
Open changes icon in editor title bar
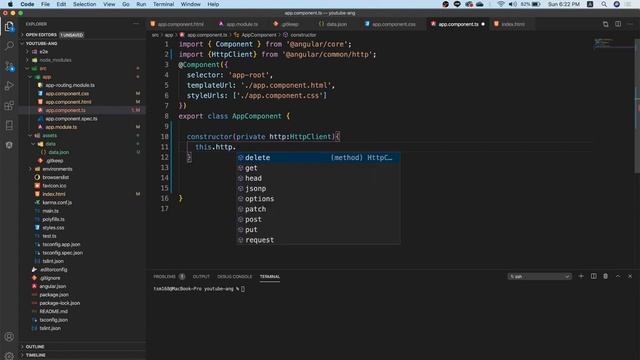click(606, 24)
